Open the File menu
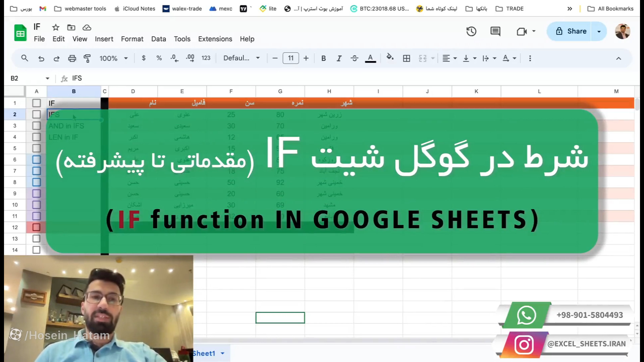 click(x=39, y=39)
